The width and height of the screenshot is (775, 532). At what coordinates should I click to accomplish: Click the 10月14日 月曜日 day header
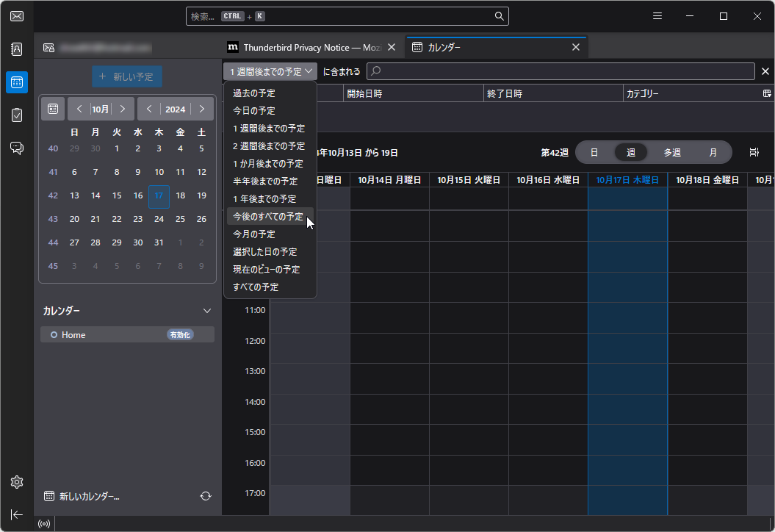click(x=389, y=180)
